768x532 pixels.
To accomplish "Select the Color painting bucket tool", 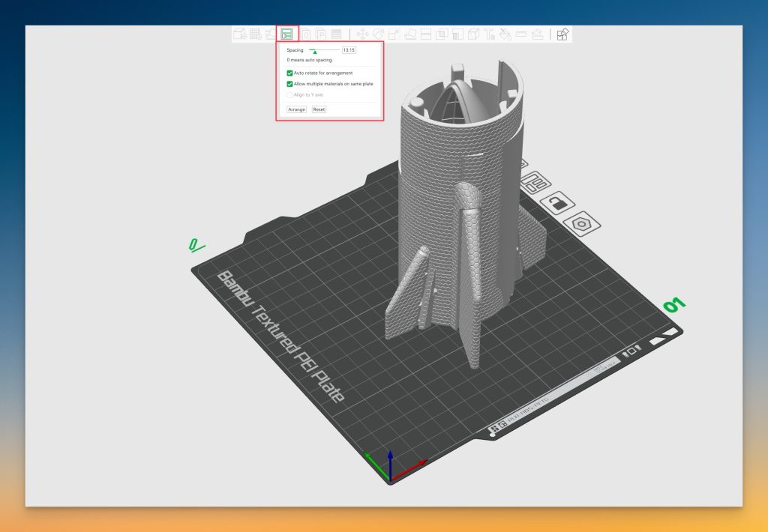I will (505, 34).
